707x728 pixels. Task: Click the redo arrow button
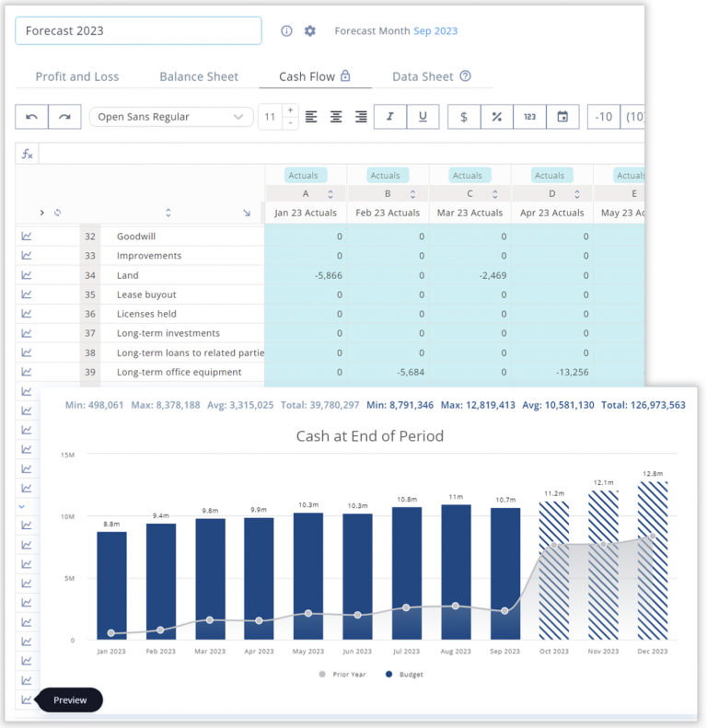click(x=64, y=117)
